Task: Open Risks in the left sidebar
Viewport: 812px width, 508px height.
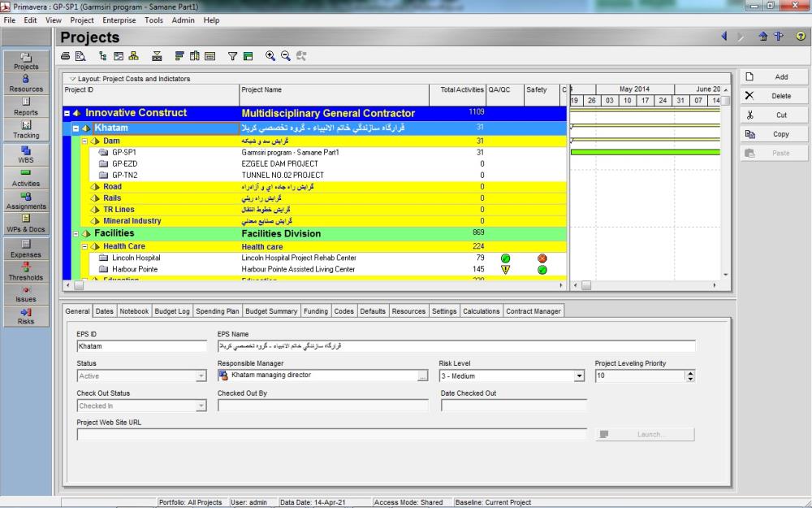Action: (x=26, y=316)
